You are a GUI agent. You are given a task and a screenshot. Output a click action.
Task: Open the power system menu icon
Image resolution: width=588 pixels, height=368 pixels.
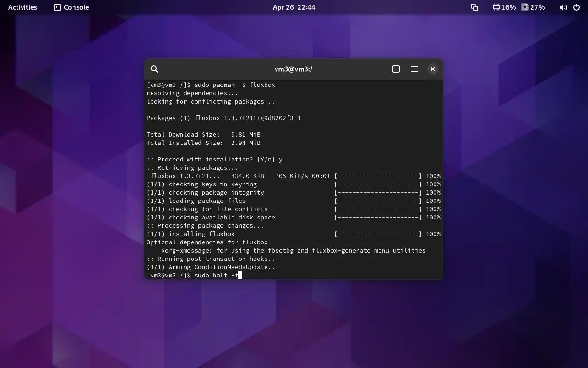coord(577,7)
